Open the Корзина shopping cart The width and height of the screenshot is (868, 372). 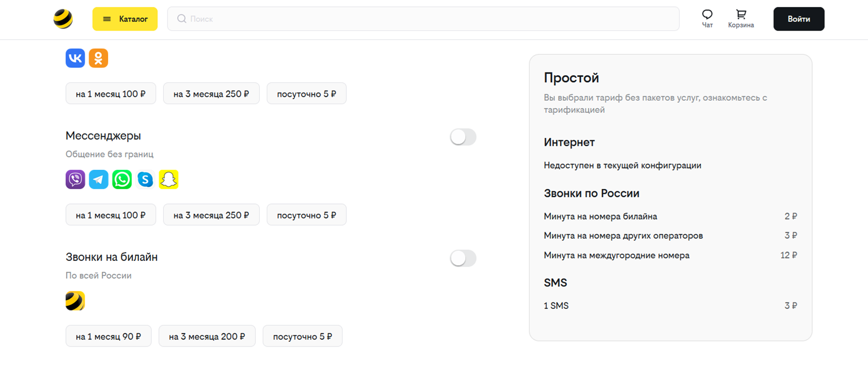pos(741,19)
